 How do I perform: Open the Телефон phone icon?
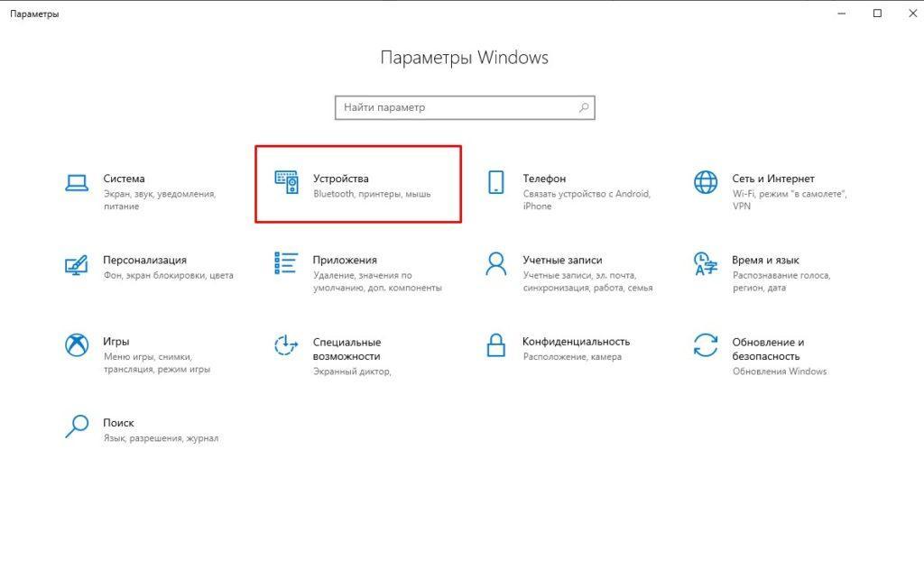(x=496, y=182)
